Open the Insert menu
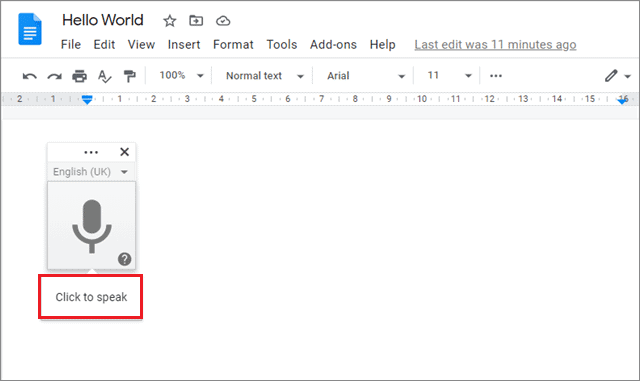The height and width of the screenshot is (381, 640). pyautogui.click(x=184, y=45)
